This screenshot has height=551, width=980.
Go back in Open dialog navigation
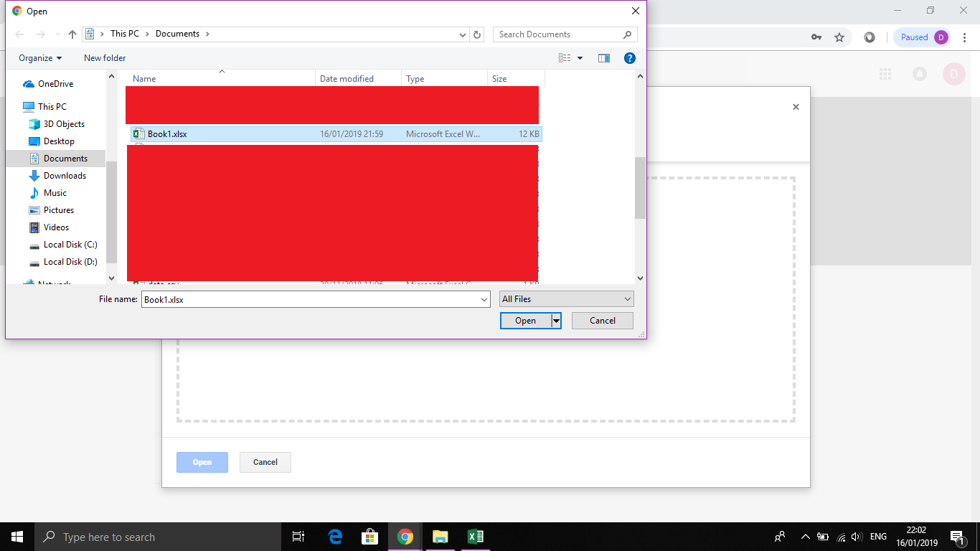(19, 34)
